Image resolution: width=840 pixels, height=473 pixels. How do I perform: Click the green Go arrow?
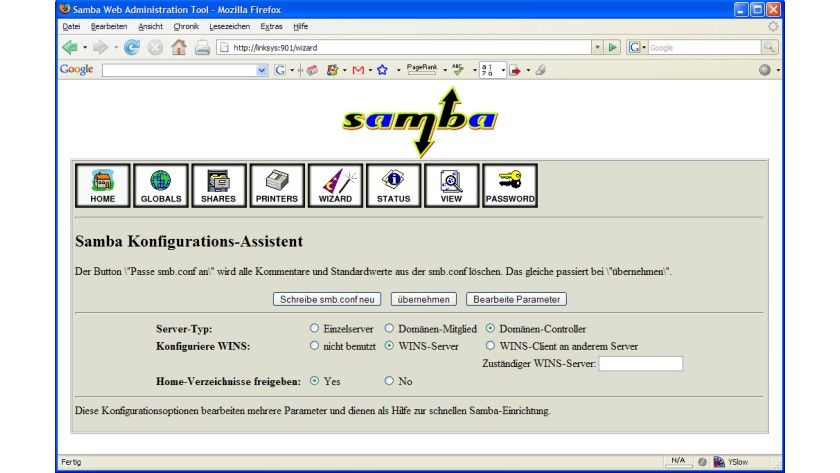(x=612, y=48)
